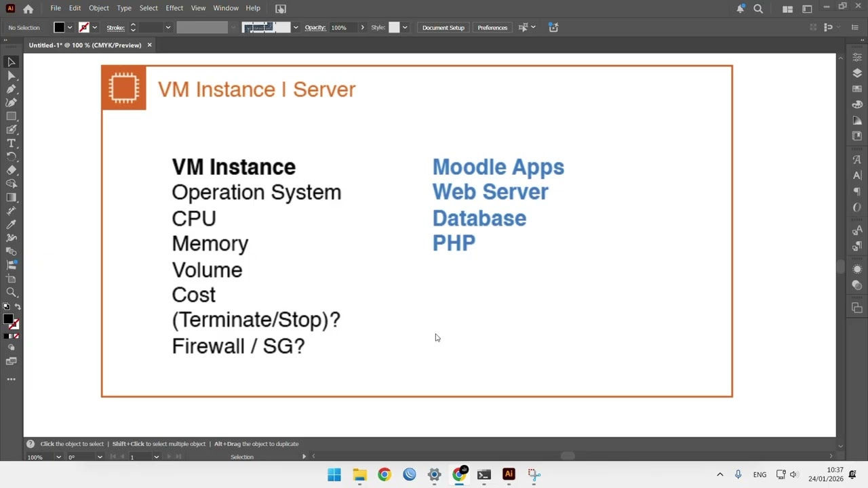
Task: Activate the None color mode button
Action: 16,336
